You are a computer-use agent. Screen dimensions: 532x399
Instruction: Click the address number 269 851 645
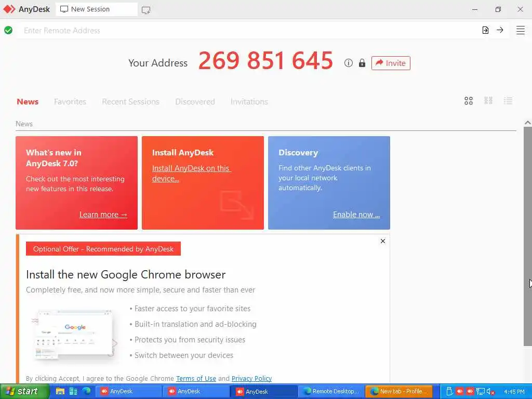tap(265, 61)
